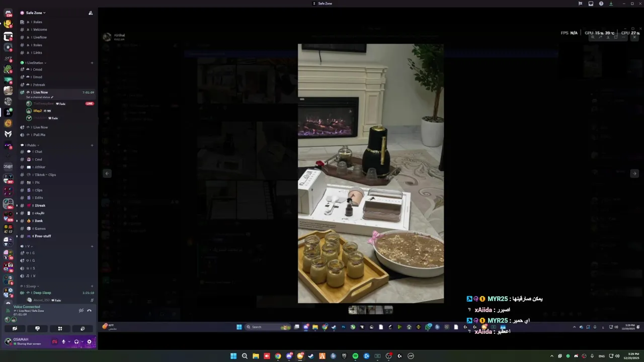644x362 pixels.
Task: Open Discord direct messages home icon
Action: pos(8,13)
